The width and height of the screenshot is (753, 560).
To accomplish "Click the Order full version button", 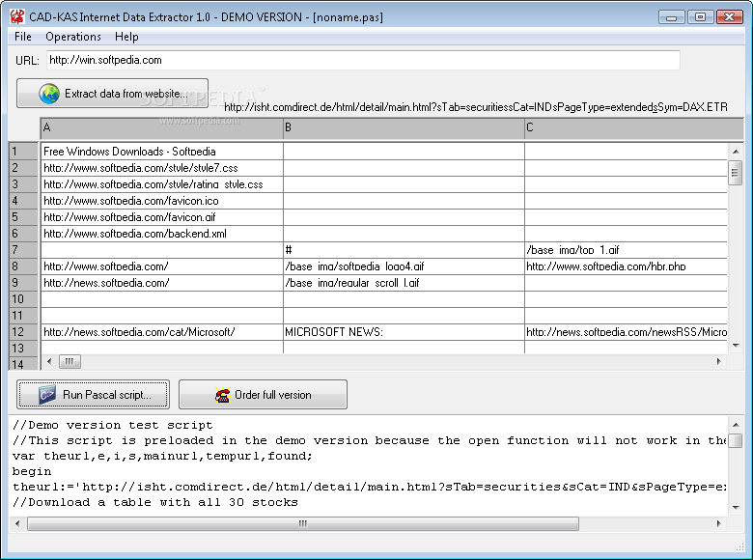I will pos(263,394).
